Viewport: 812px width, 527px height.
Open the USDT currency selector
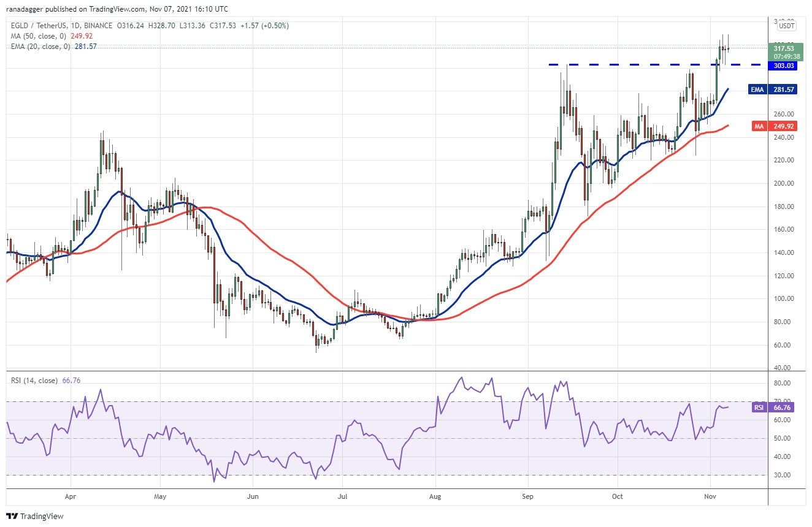coord(786,26)
